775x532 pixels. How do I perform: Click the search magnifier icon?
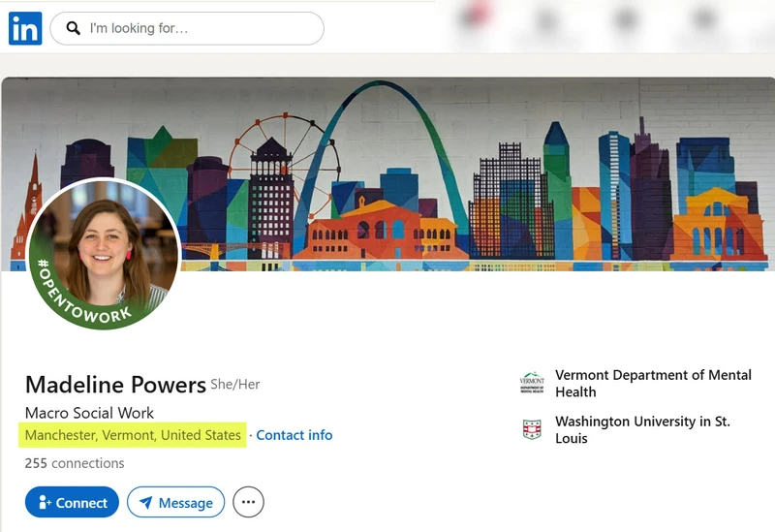coord(74,28)
